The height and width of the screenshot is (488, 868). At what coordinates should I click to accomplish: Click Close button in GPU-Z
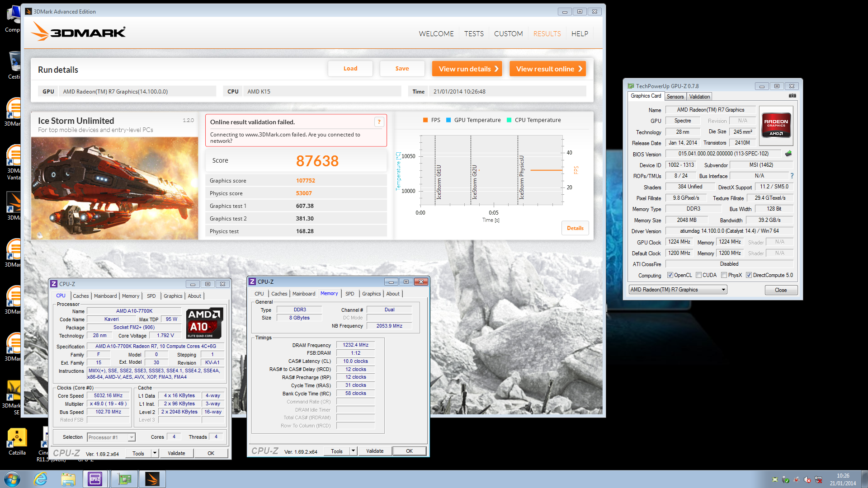tap(781, 290)
